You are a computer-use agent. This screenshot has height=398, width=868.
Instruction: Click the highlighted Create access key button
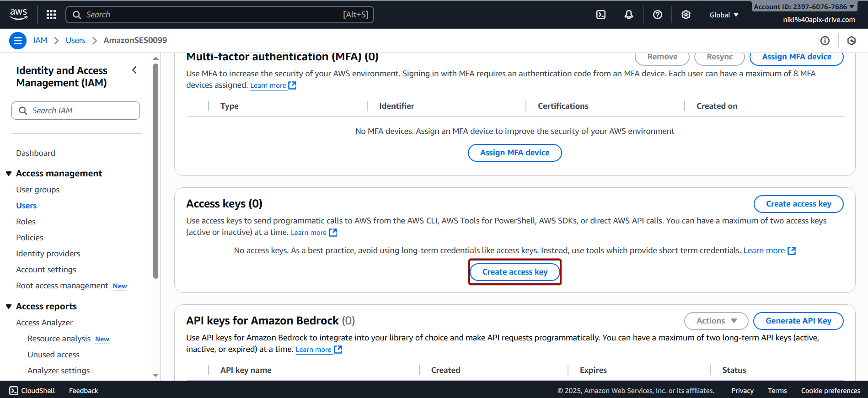(x=514, y=272)
